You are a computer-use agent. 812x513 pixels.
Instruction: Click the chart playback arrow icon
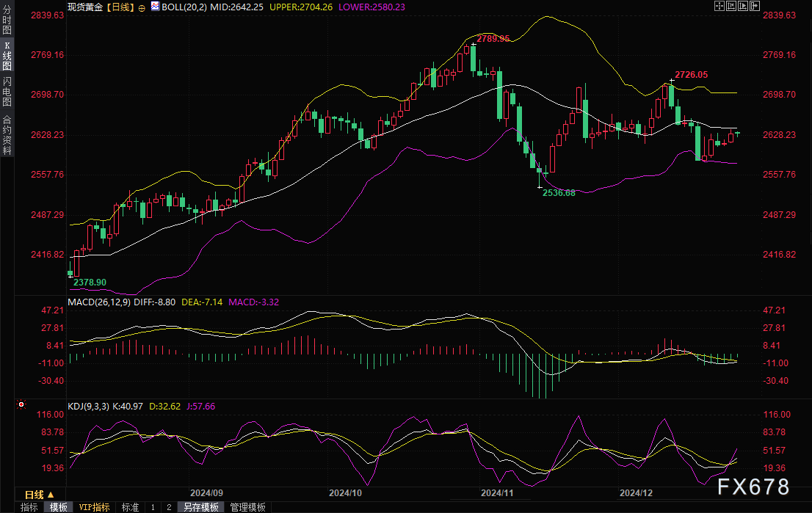pyautogui.click(x=742, y=6)
